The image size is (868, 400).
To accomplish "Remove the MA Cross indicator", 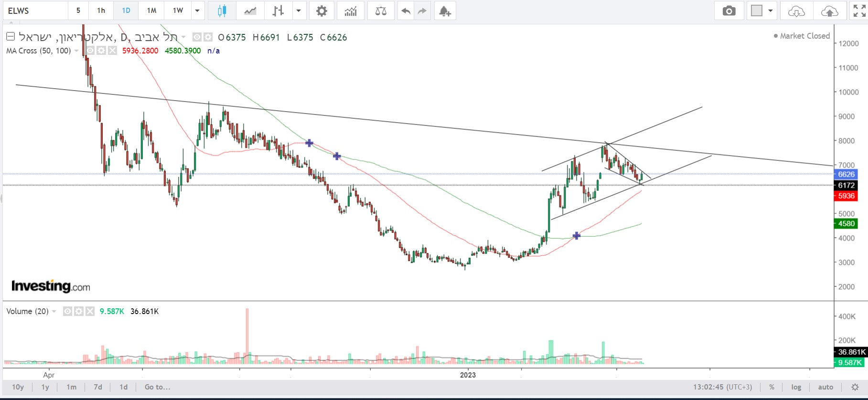I will [x=112, y=51].
